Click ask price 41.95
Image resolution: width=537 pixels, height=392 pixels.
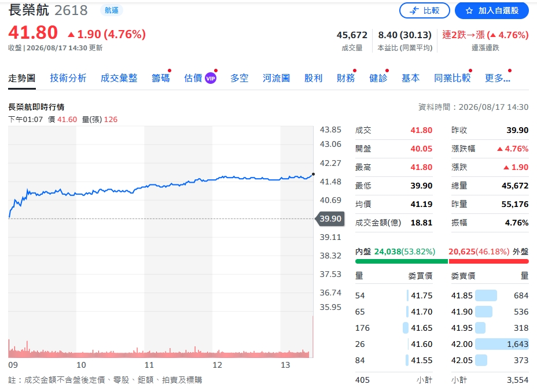pyautogui.click(x=462, y=328)
